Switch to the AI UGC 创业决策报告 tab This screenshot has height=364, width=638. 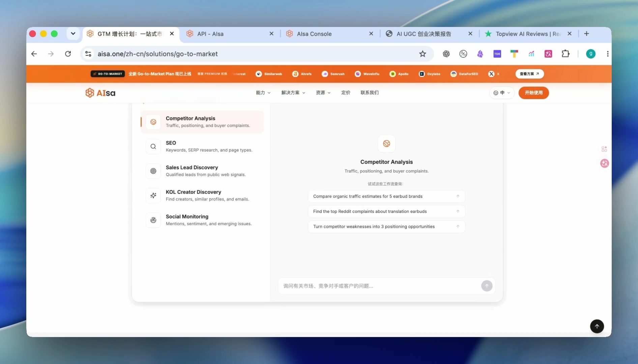tap(429, 34)
